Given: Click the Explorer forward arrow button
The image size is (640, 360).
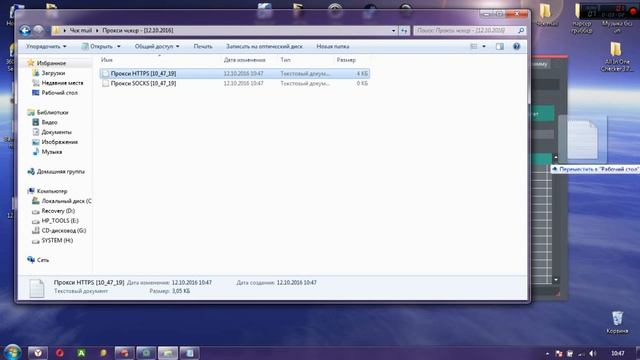Looking at the screenshot, I should [38, 30].
